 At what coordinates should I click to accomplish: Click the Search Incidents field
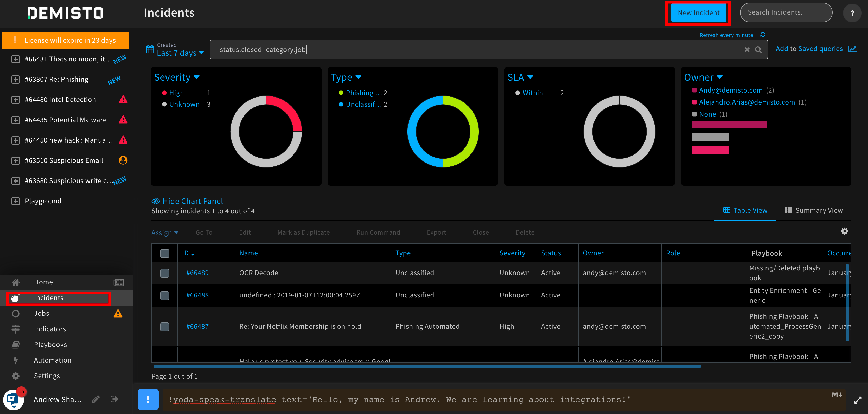[x=786, y=13]
